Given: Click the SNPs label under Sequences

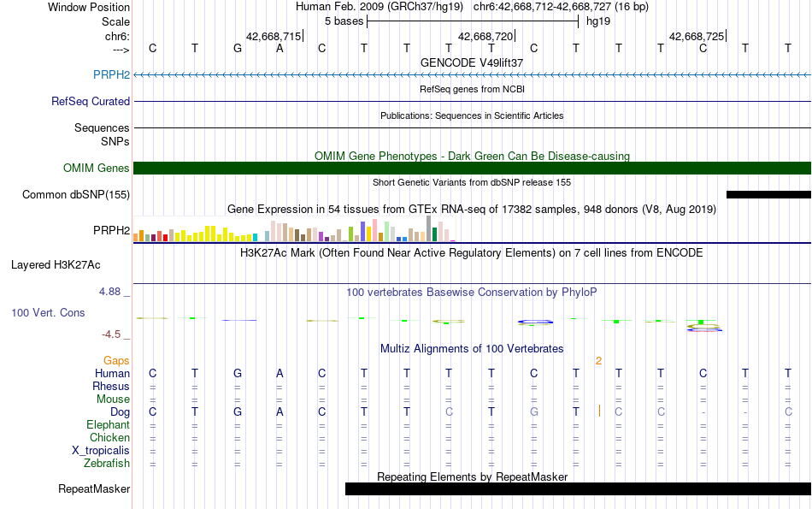Looking at the screenshot, I should tap(115, 141).
